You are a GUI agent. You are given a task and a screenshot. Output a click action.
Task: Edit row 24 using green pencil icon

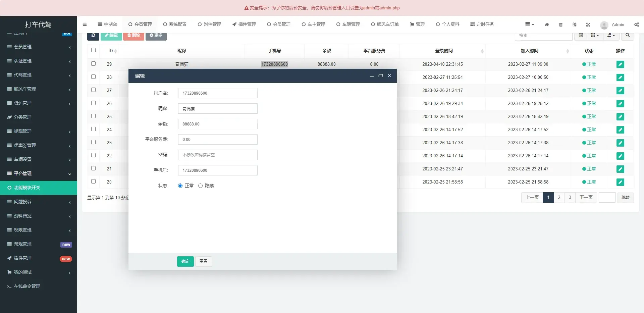(620, 130)
